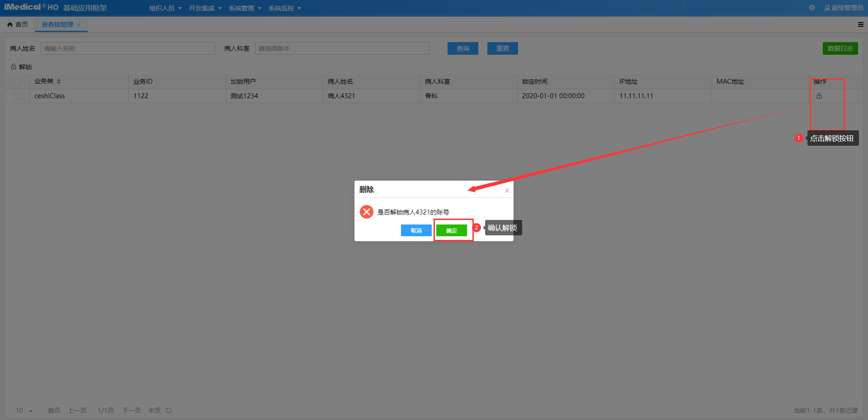Click the 病人姓名 input field
This screenshot has width=868, height=420.
coord(127,48)
